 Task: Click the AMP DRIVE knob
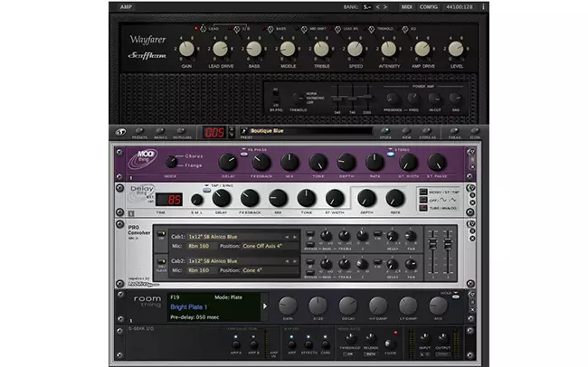422,49
